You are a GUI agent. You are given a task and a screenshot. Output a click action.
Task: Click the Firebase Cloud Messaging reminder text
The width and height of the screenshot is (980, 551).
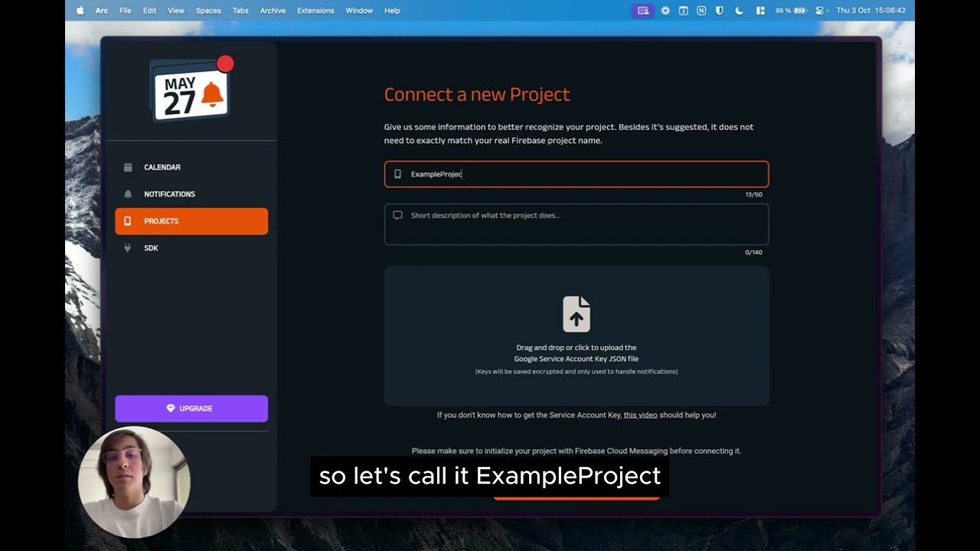(577, 451)
